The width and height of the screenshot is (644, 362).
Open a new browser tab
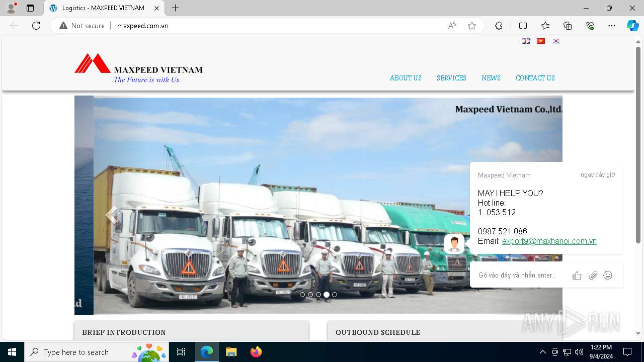175,8
